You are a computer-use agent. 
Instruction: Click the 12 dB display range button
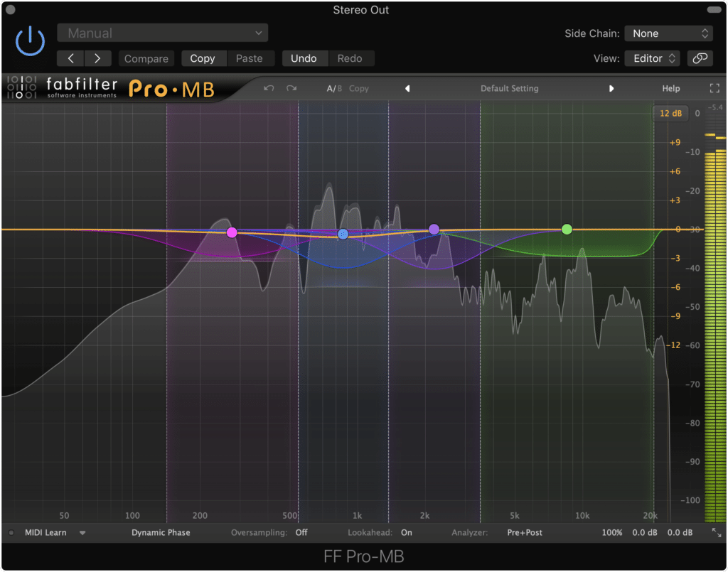pyautogui.click(x=670, y=113)
